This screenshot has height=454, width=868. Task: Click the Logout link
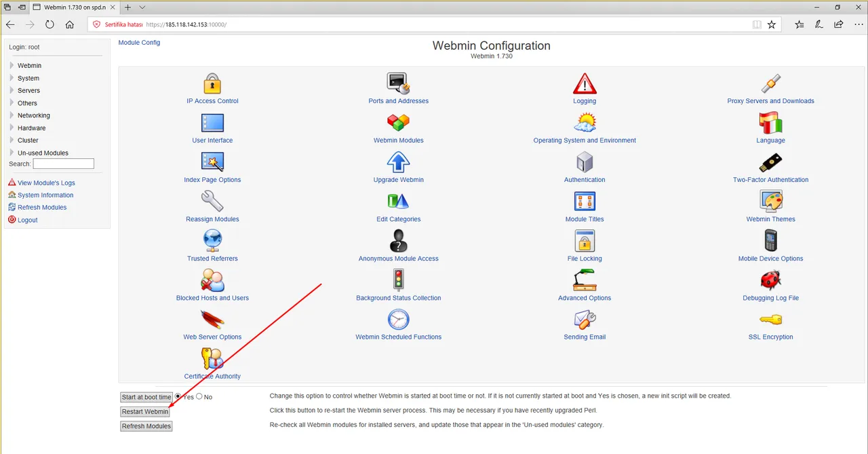[28, 220]
